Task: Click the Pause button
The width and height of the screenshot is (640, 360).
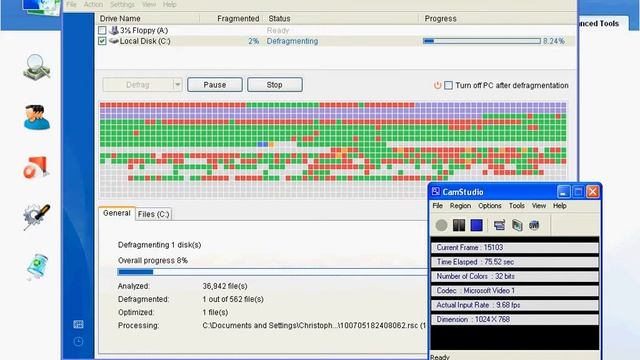Action: coord(215,85)
